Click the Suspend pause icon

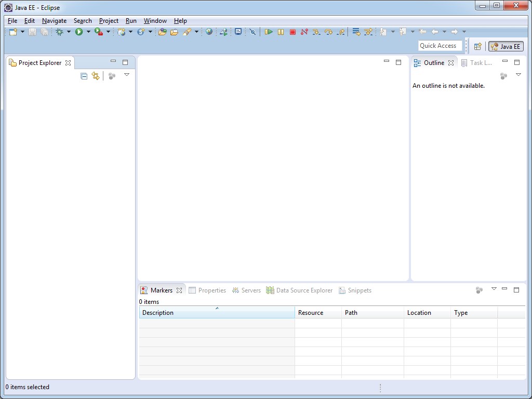point(281,32)
